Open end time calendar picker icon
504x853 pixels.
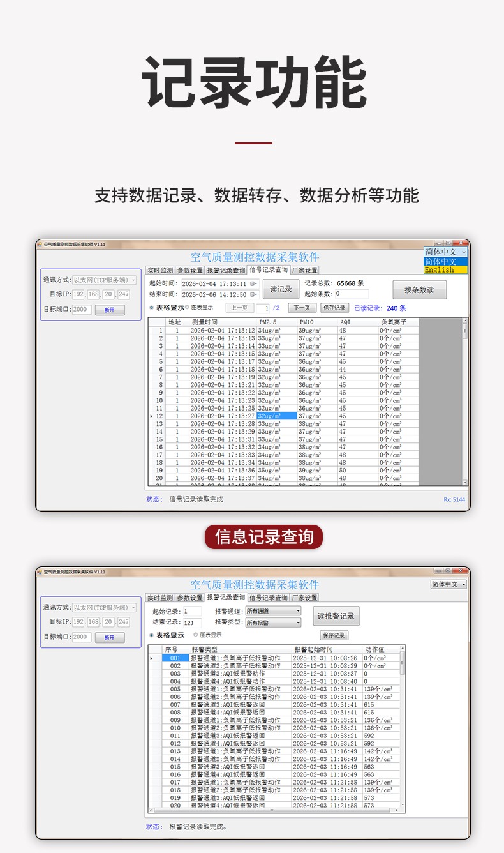point(253,294)
